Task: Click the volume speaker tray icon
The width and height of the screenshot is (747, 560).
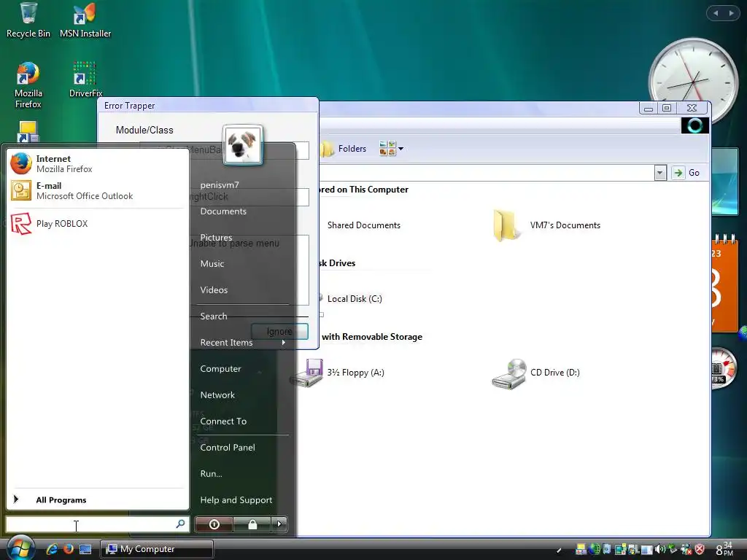Action: tap(660, 549)
